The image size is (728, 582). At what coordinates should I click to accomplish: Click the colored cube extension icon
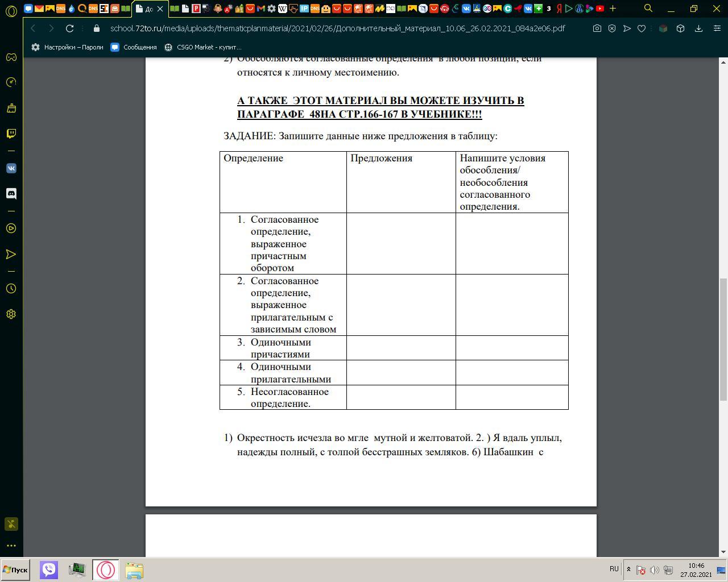(x=663, y=28)
